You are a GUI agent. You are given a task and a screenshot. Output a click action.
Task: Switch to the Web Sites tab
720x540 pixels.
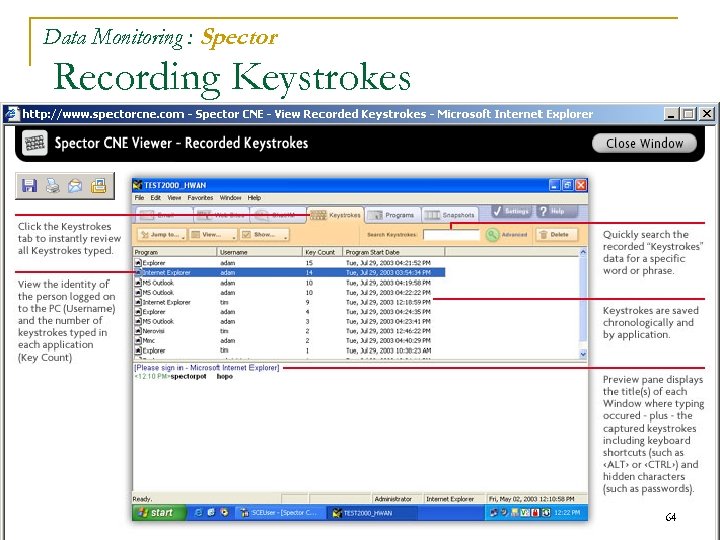221,215
